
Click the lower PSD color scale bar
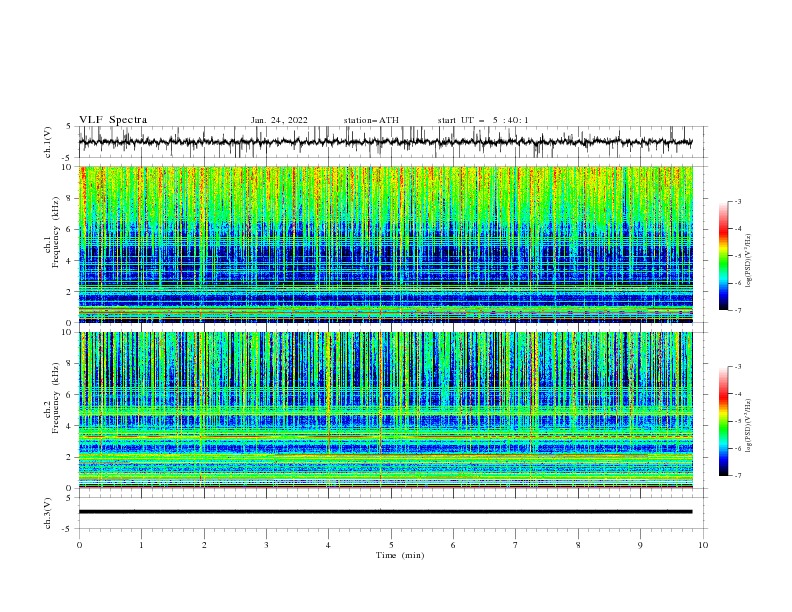[x=723, y=421]
